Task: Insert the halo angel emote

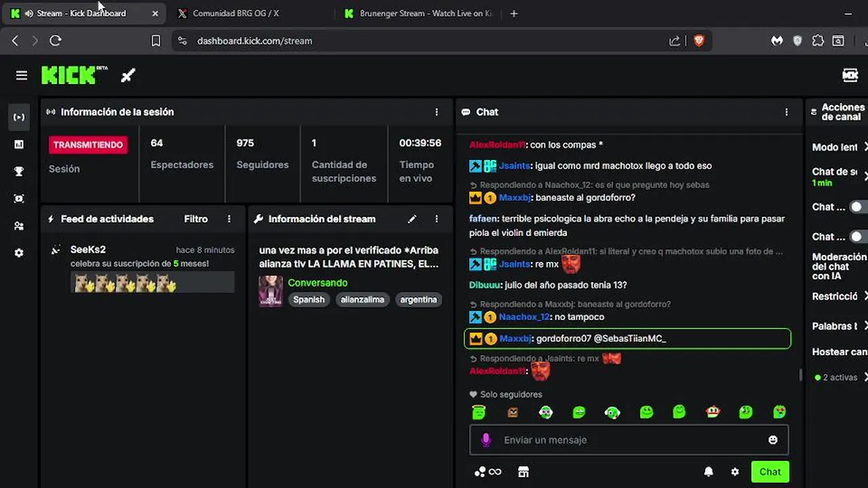Action: [479, 411]
